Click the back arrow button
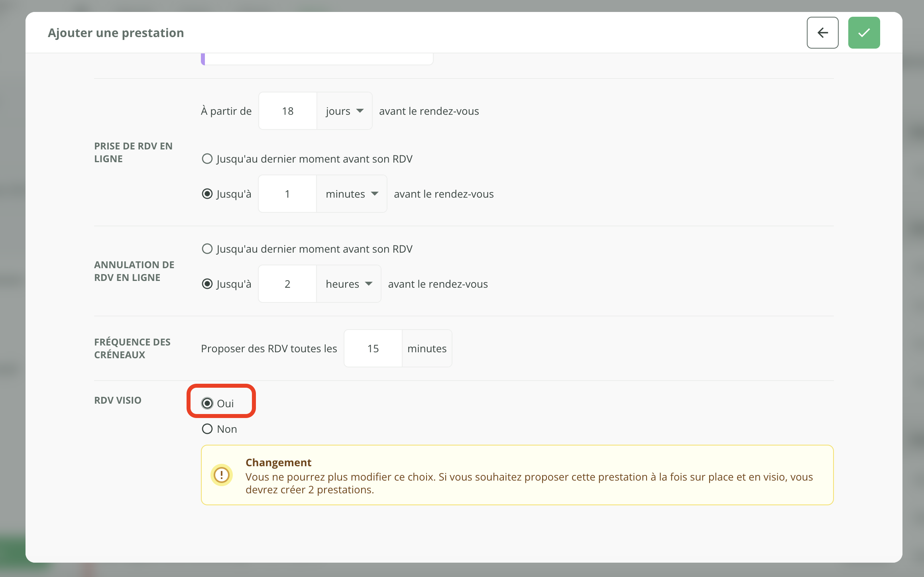Screen dimensions: 924x577 (x=822, y=33)
